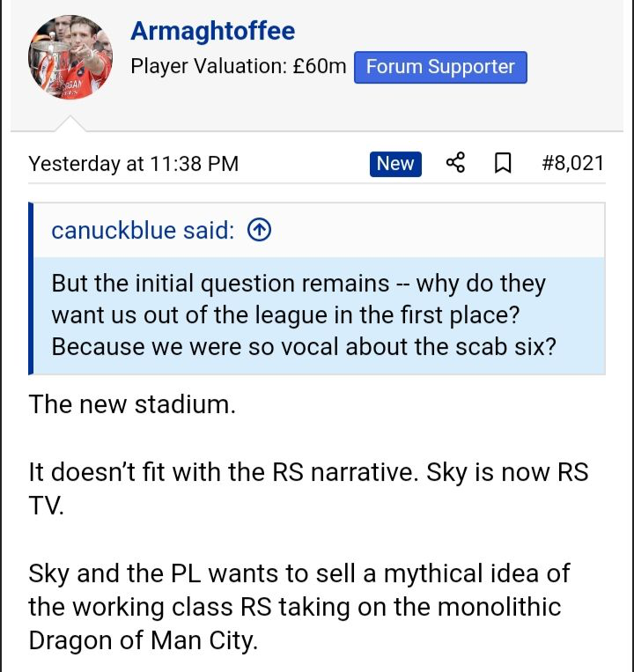This screenshot has height=672, width=634.
Task: Click the Forum Supporter badge
Action: (440, 67)
